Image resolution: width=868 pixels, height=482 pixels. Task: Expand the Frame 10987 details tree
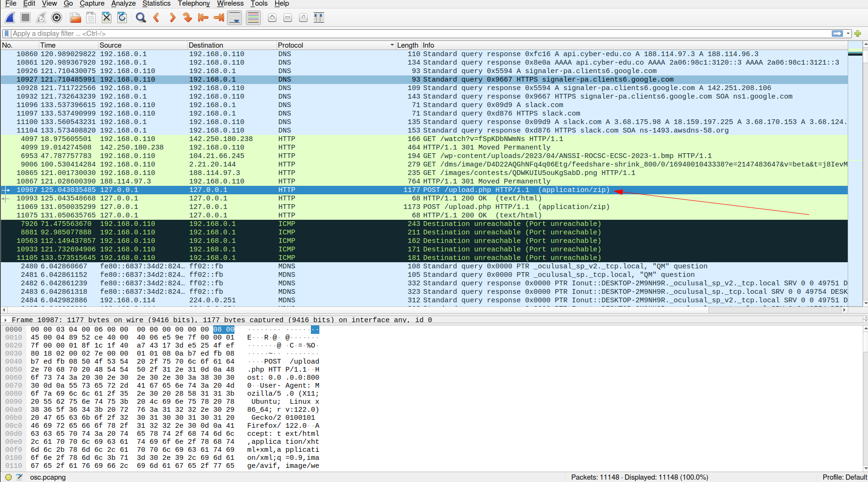click(5, 320)
